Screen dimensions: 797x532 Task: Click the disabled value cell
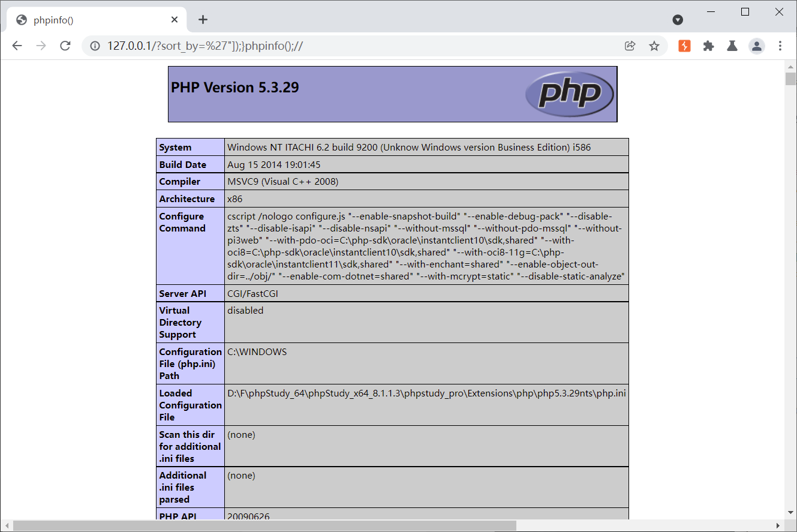pos(426,322)
